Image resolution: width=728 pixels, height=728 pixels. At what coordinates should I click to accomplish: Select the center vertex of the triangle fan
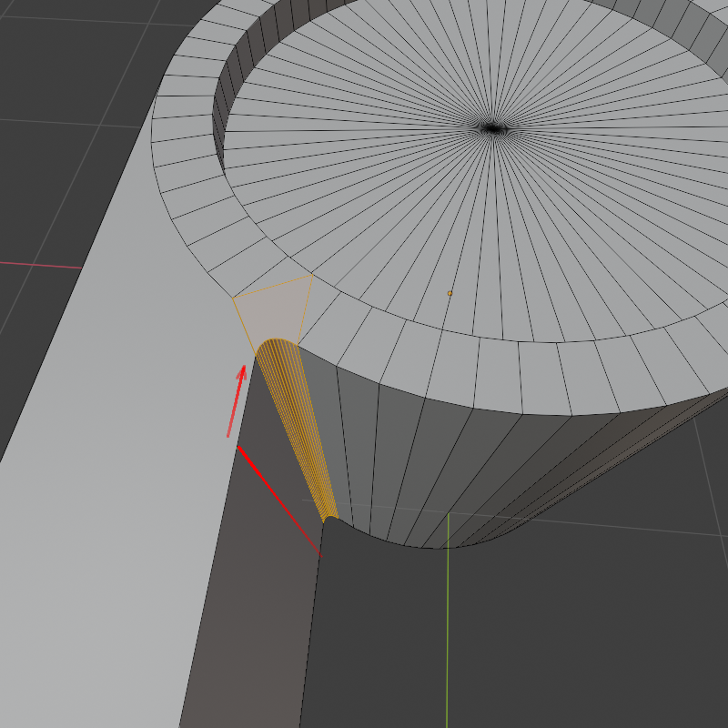pyautogui.click(x=493, y=128)
